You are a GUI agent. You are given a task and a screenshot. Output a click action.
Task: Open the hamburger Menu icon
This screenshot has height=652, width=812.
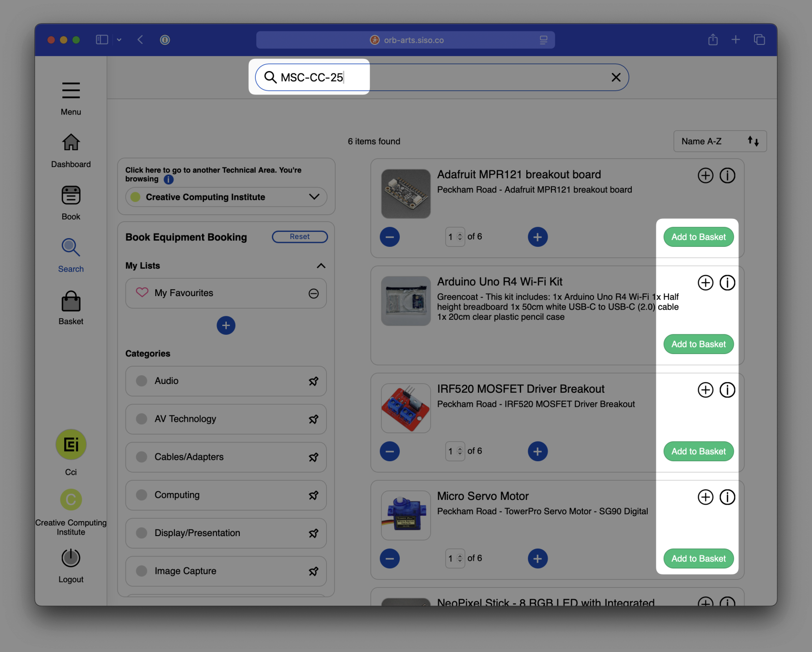(71, 91)
